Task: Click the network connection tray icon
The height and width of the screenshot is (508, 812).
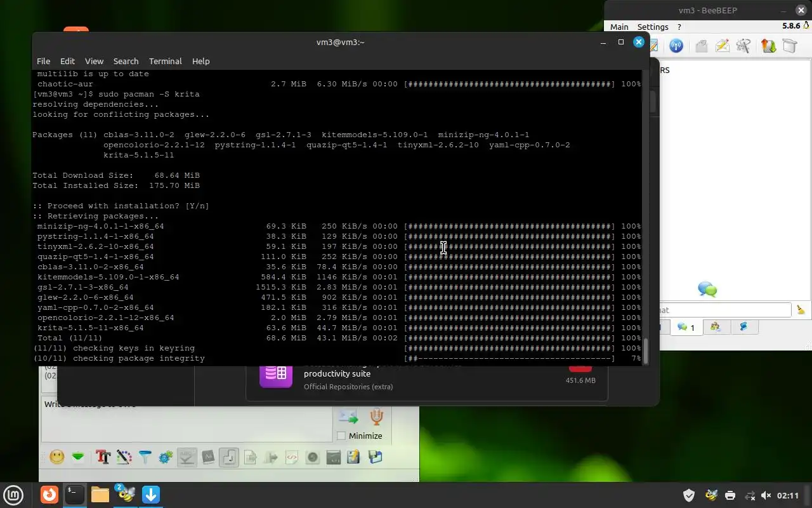Action: pyautogui.click(x=749, y=495)
